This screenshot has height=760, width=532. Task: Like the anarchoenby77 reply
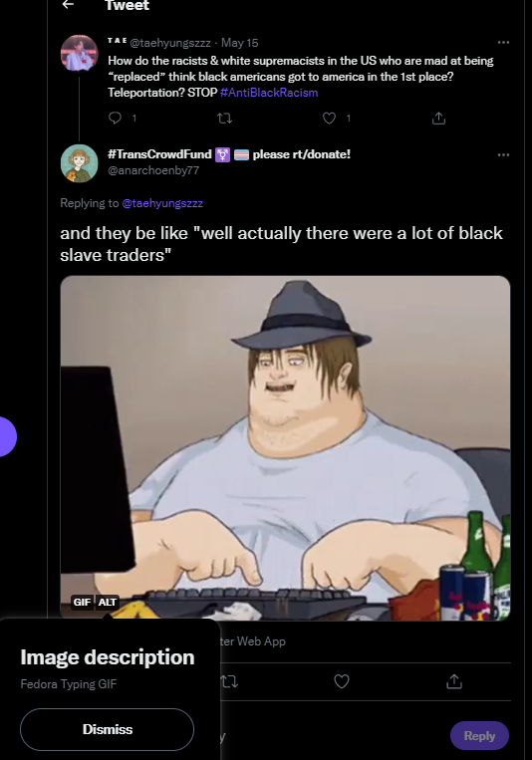click(342, 681)
